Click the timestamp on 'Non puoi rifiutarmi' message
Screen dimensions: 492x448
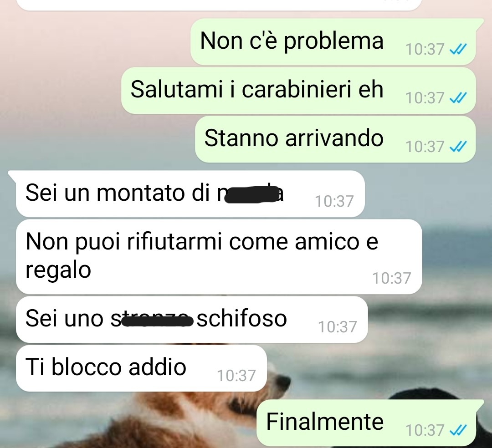(x=392, y=278)
